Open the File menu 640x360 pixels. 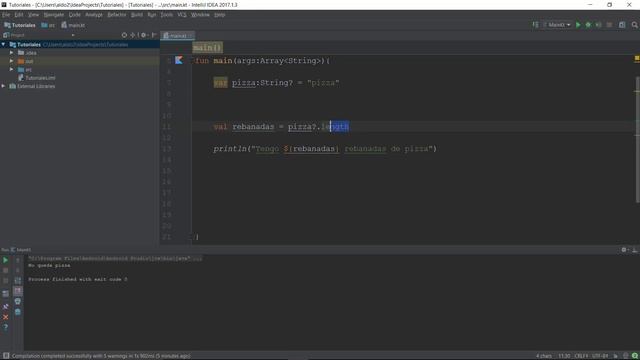coord(6,15)
